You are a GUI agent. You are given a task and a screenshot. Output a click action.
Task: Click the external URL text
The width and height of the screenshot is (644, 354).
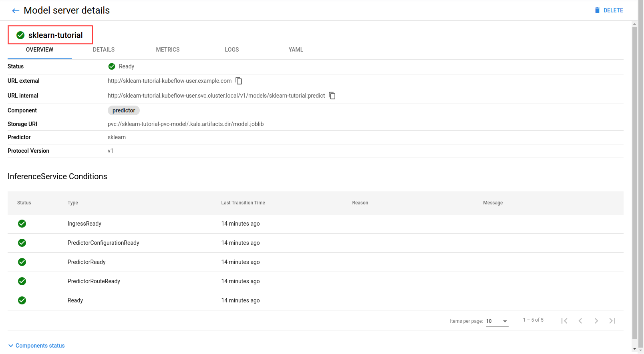tap(169, 81)
